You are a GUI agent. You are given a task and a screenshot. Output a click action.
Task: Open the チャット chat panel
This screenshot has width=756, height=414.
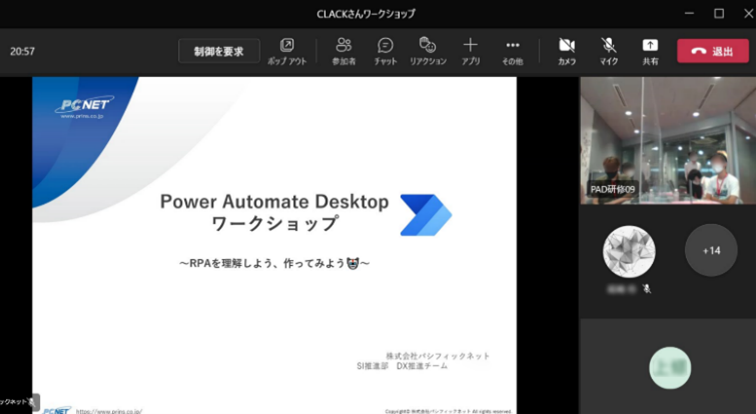pos(385,52)
